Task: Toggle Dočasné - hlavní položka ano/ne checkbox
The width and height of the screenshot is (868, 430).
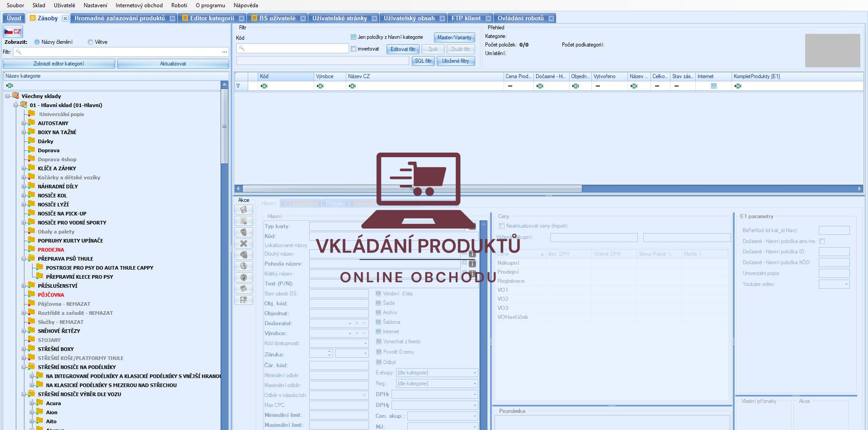Action: point(822,241)
